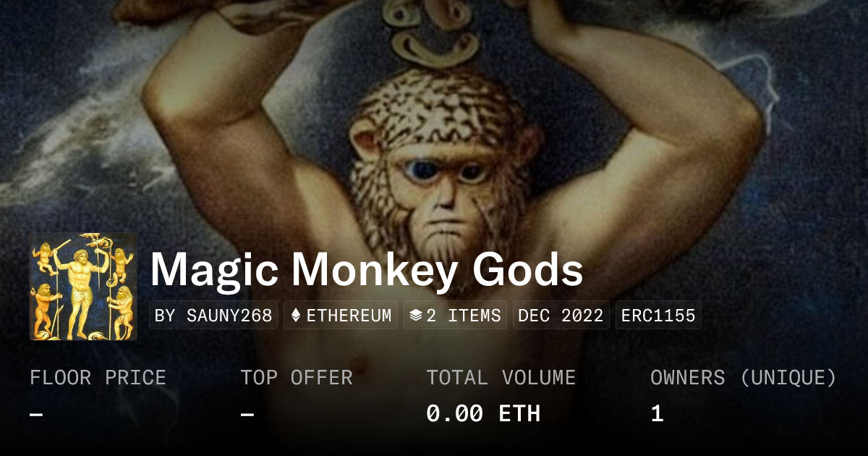Click the stacked layers icon beside 2 ITEMS
Image resolution: width=868 pixels, height=456 pixels.
coord(416,316)
